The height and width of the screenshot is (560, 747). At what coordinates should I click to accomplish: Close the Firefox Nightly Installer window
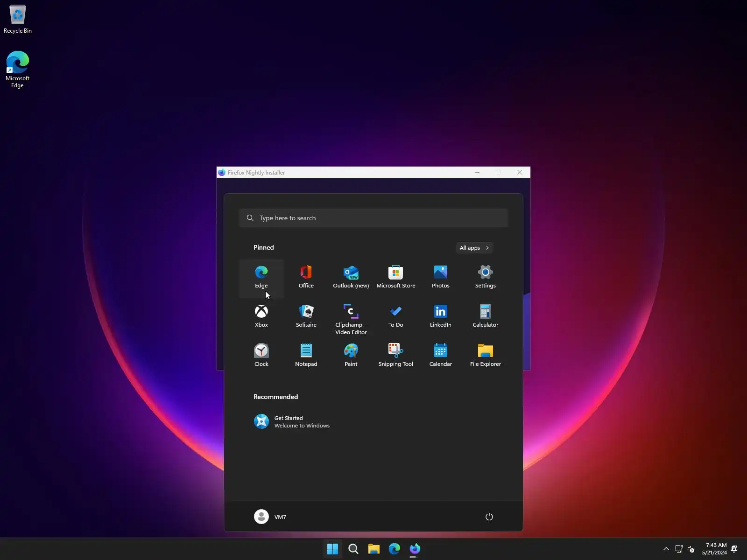(x=520, y=172)
